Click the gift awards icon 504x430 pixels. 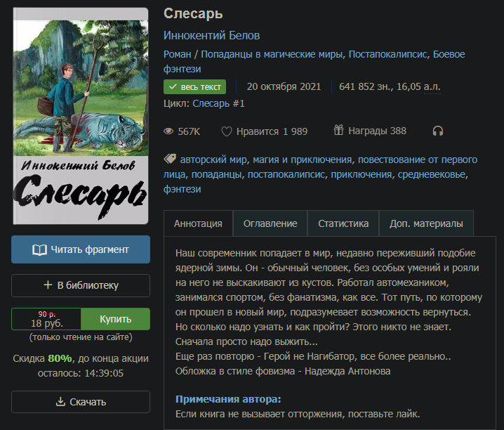(338, 130)
